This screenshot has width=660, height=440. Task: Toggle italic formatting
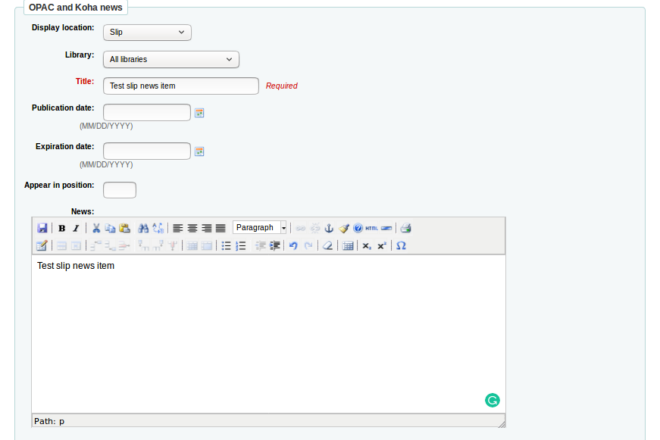point(75,228)
